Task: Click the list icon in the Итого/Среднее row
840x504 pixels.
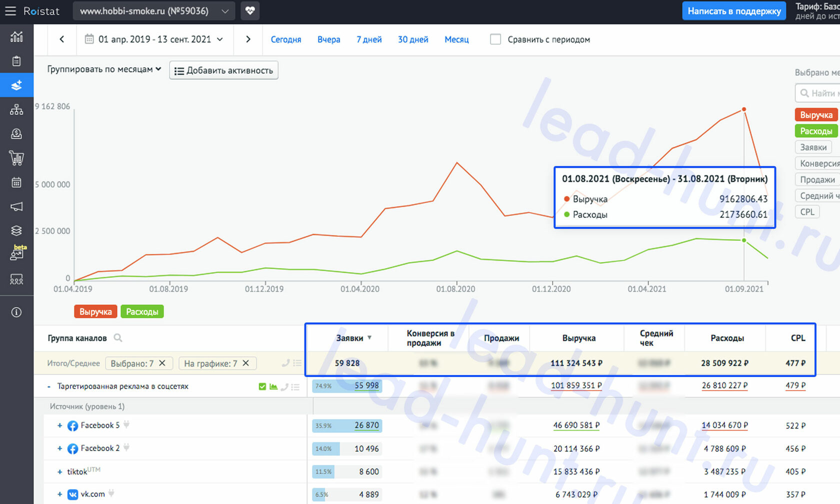Action: coord(297,363)
